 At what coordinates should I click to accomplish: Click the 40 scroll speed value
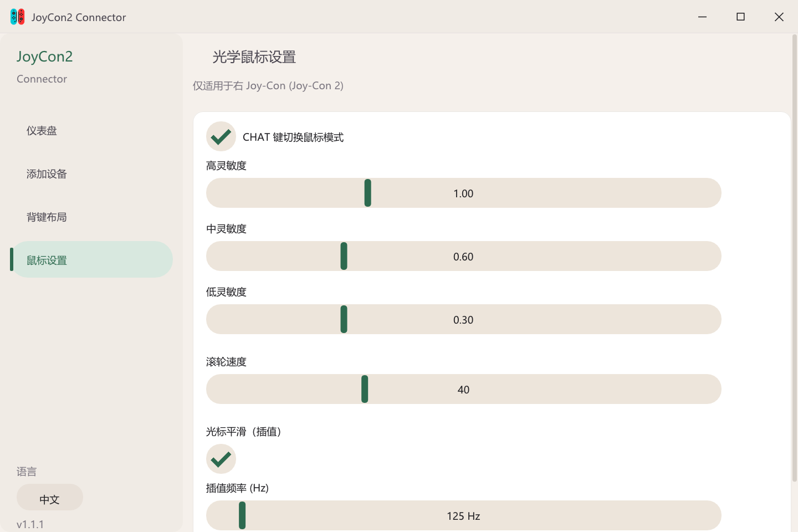pyautogui.click(x=463, y=390)
